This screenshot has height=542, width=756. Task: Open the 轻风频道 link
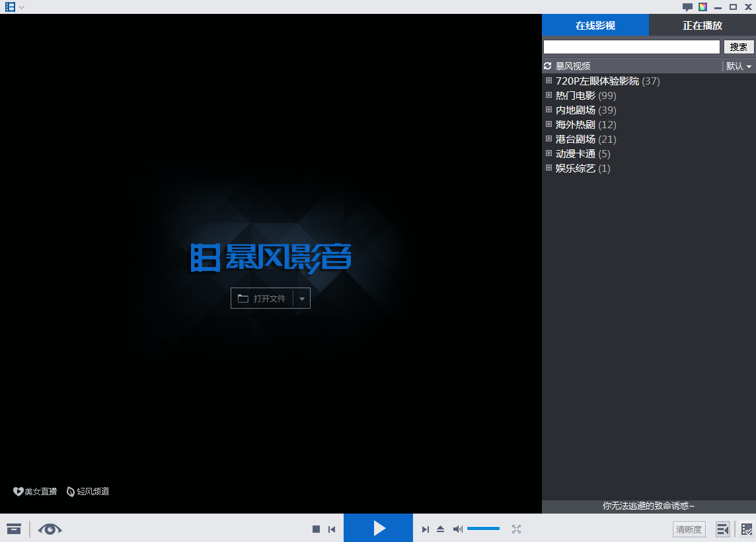tap(89, 491)
